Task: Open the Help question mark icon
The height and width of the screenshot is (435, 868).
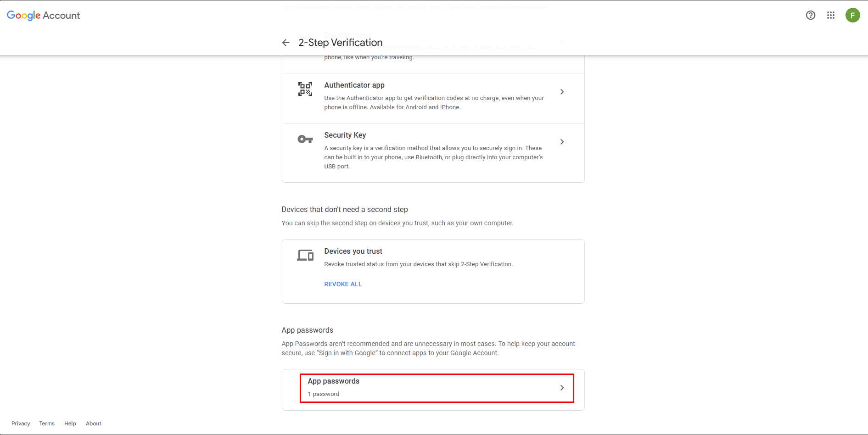Action: point(811,15)
